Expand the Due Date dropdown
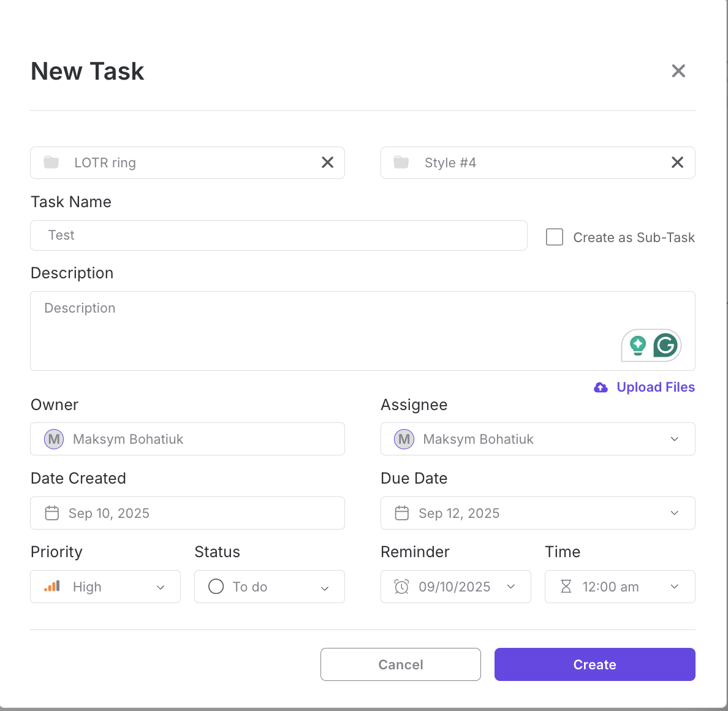728x711 pixels. point(674,513)
